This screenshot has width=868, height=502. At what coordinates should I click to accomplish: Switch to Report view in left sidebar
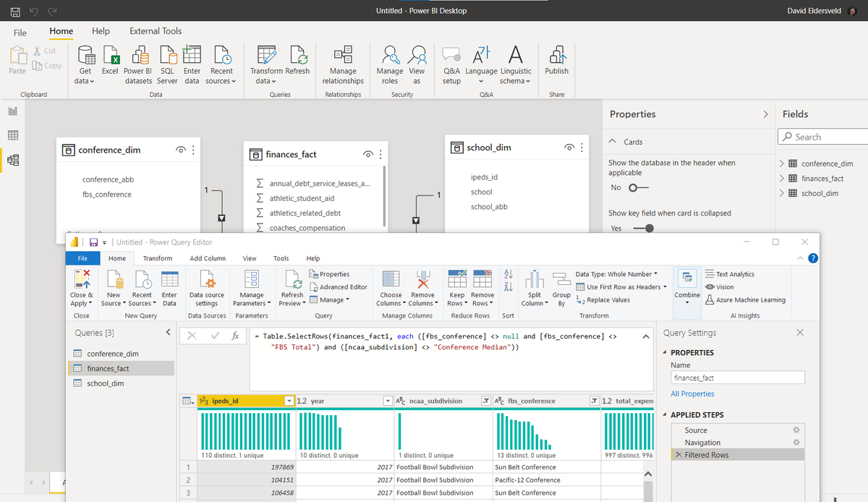pos(13,111)
